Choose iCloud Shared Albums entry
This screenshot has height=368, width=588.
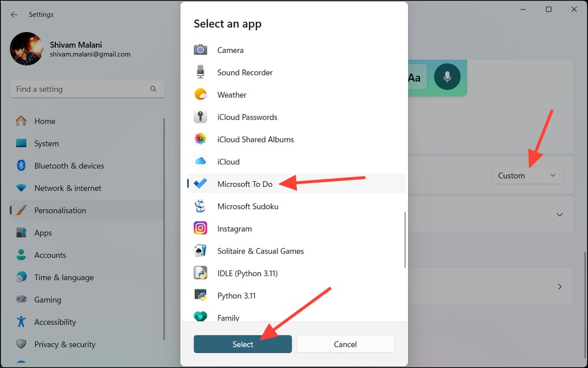(x=296, y=139)
